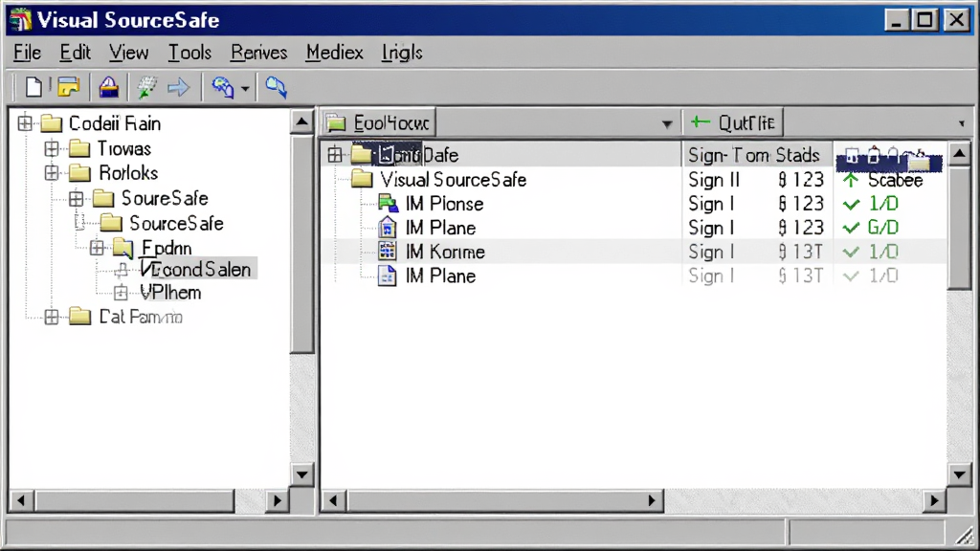Expand the Tiowas folder node
980x551 pixels.
pos(52,148)
